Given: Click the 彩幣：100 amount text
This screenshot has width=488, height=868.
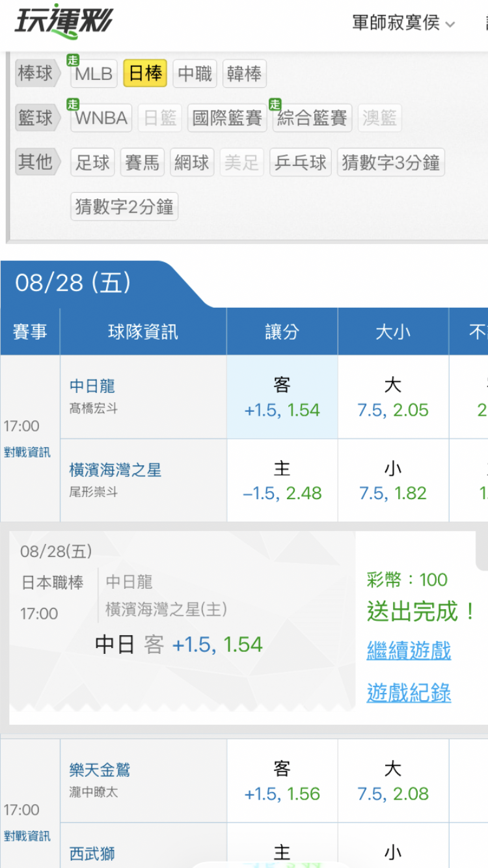Looking at the screenshot, I should click(407, 580).
